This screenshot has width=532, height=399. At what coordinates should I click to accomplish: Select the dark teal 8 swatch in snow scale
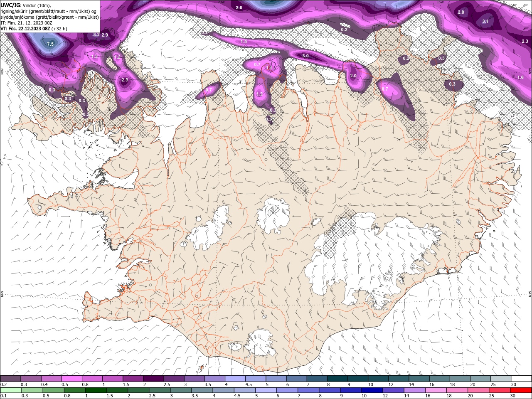(x=337, y=378)
